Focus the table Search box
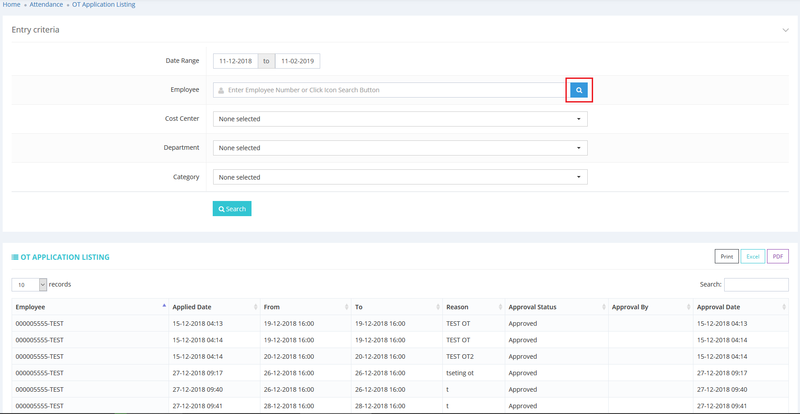Screen dimensions: 800x414 click(756, 285)
